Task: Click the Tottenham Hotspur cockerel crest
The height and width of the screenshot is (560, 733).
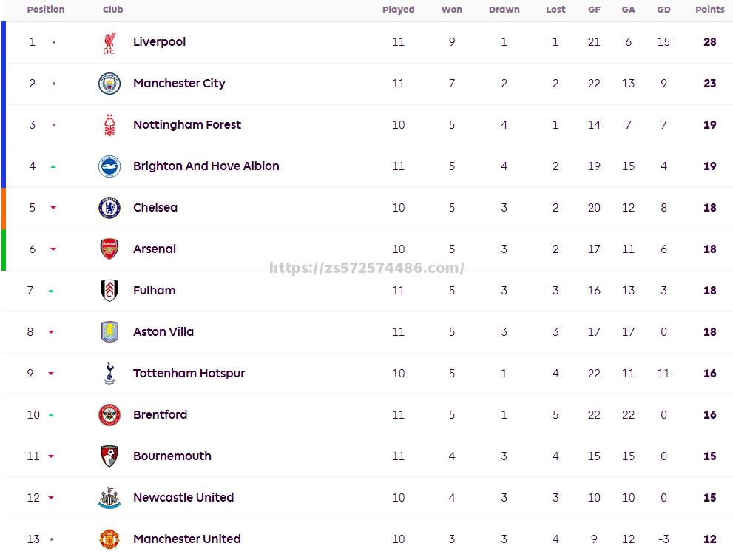Action: (109, 374)
